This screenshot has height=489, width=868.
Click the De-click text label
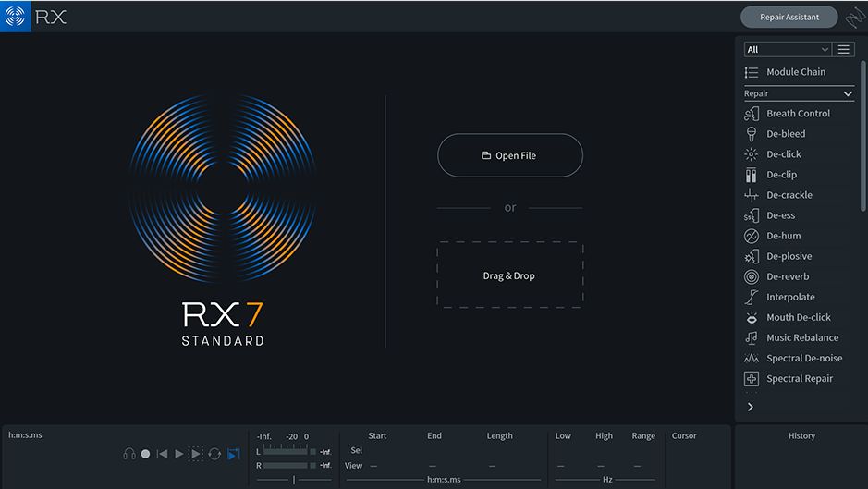784,154
